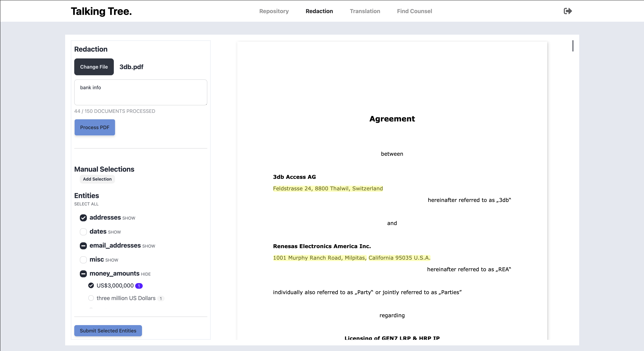
Task: Expand addresses list with SHOW
Action: tap(129, 218)
